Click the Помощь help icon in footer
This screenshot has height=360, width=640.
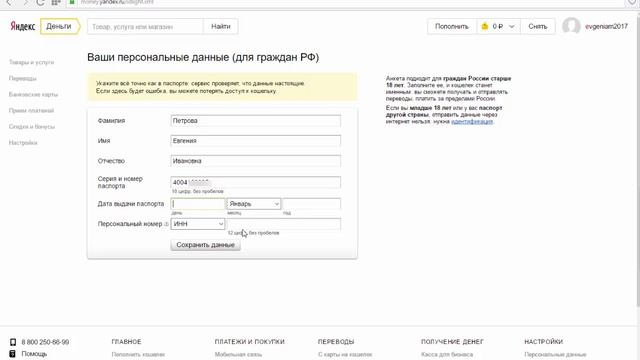pyautogui.click(x=13, y=354)
